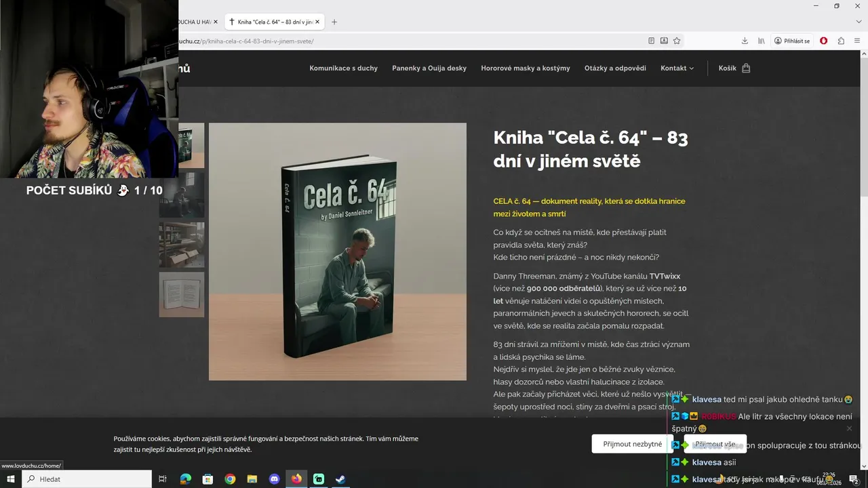
Task: Click the address bar URL field
Action: coord(407,41)
